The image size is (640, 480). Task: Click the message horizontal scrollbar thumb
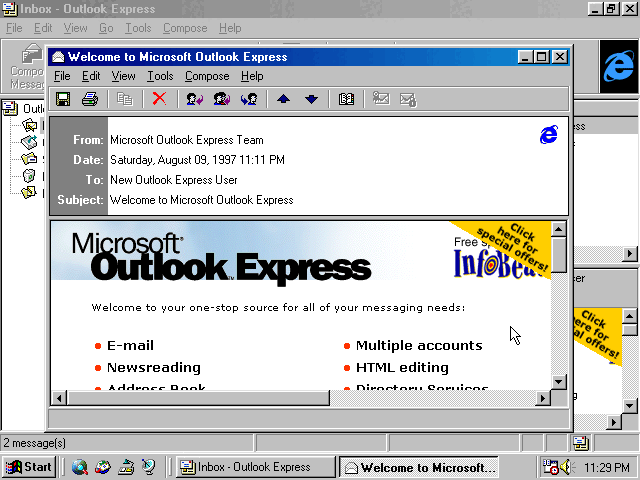[198, 398]
